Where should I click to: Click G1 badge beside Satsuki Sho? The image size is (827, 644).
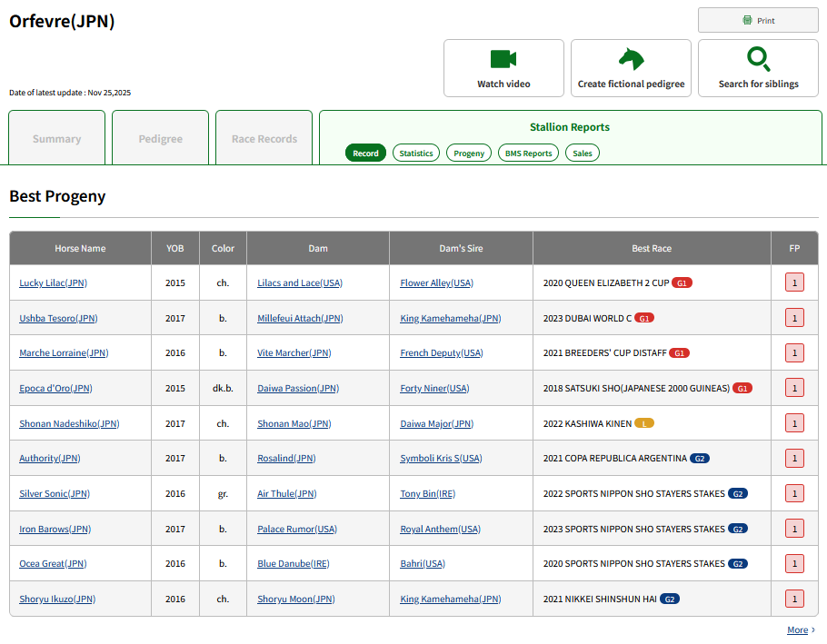tap(742, 389)
